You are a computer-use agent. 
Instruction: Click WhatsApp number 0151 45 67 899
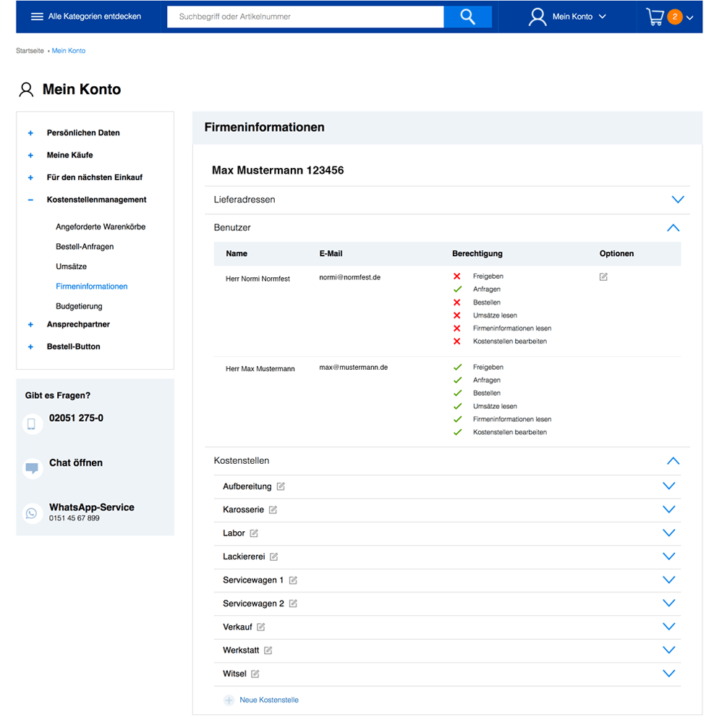point(75,518)
